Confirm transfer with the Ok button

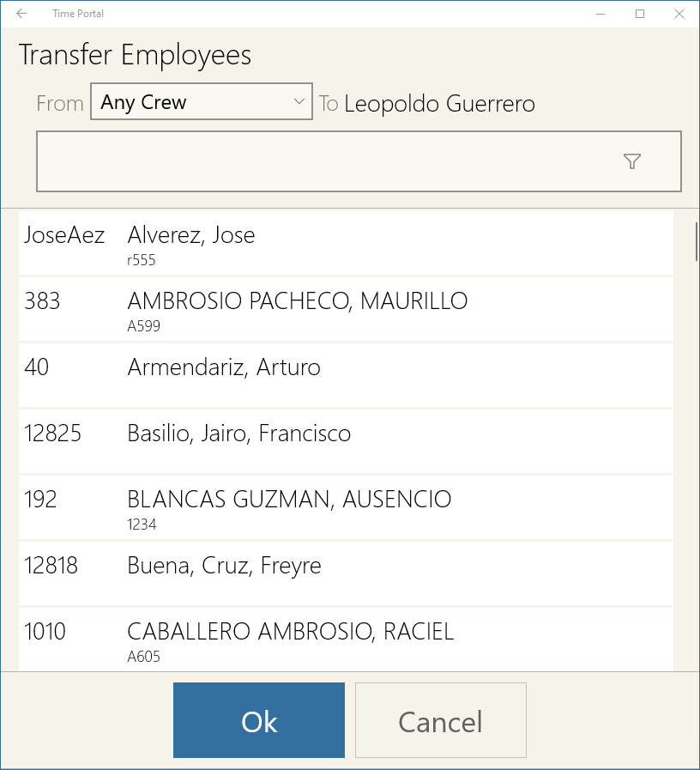(259, 720)
